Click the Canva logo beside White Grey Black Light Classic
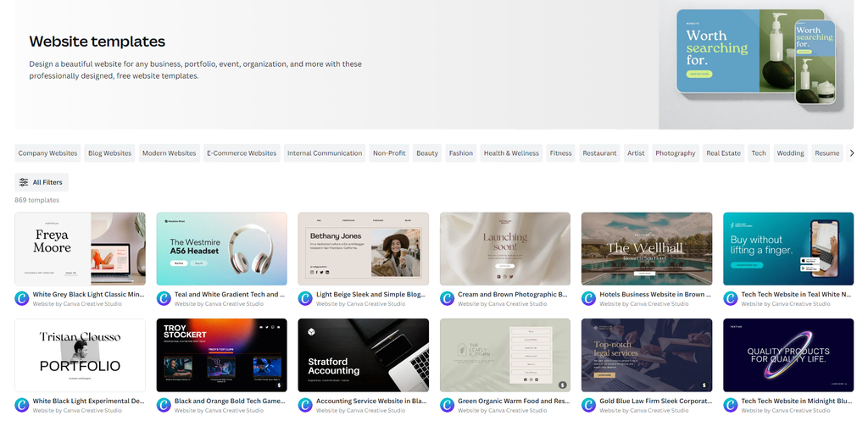 click(22, 299)
